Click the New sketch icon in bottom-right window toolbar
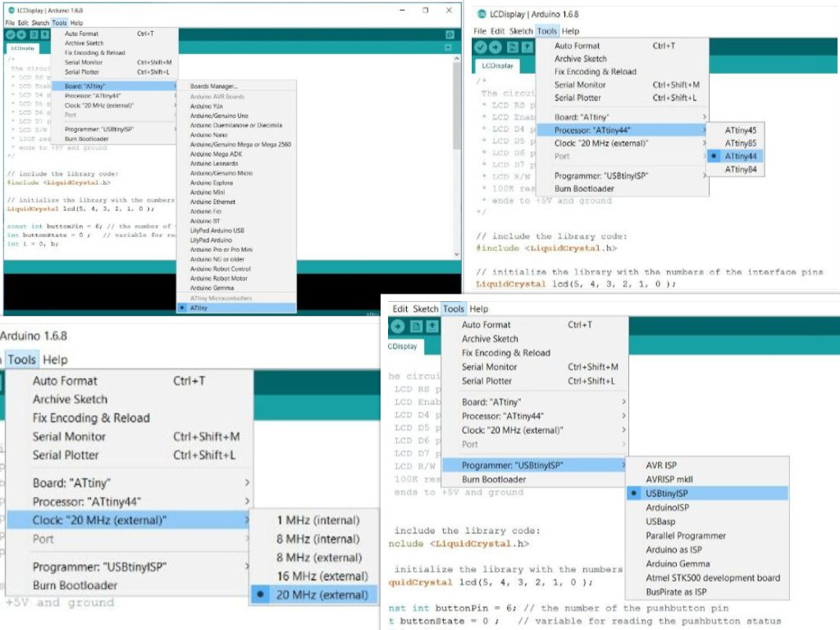The width and height of the screenshot is (840, 630). tap(416, 326)
